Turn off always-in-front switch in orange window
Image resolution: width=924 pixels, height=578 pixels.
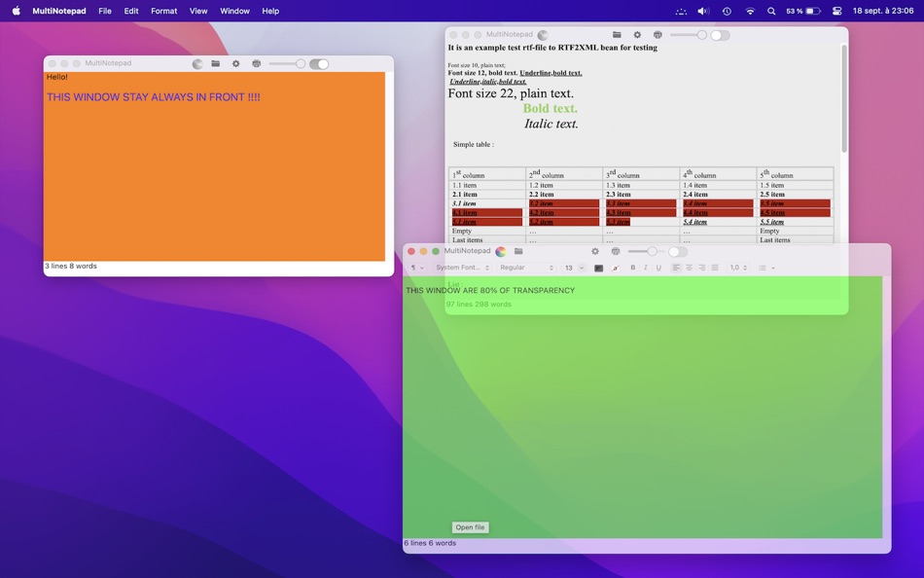click(319, 63)
